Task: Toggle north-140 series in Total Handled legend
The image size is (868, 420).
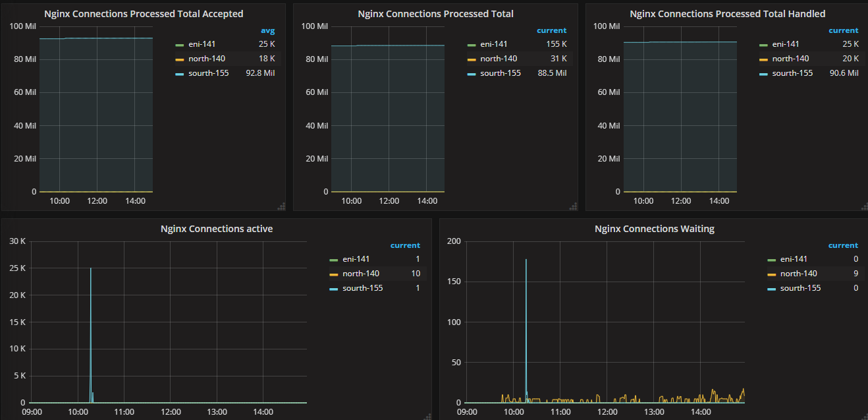Action: point(790,59)
